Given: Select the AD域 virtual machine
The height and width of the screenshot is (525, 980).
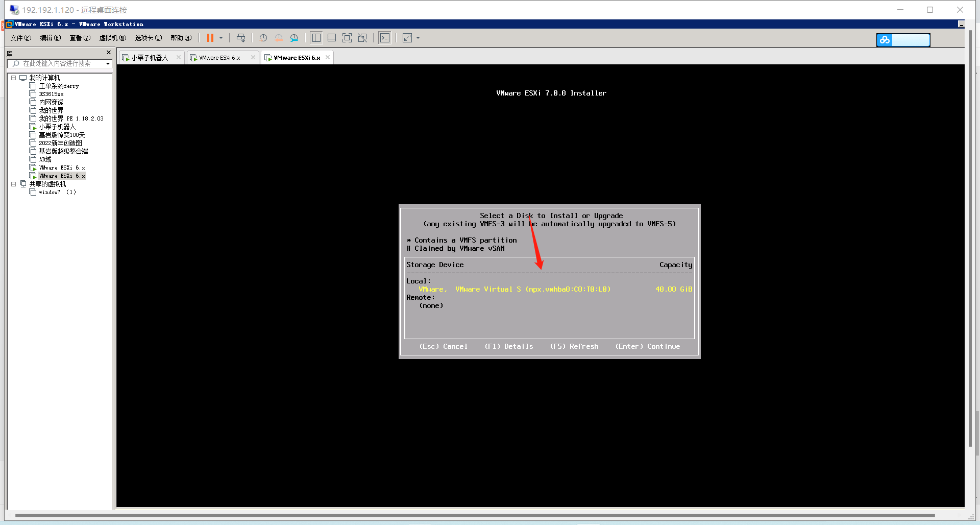Looking at the screenshot, I should 45,160.
